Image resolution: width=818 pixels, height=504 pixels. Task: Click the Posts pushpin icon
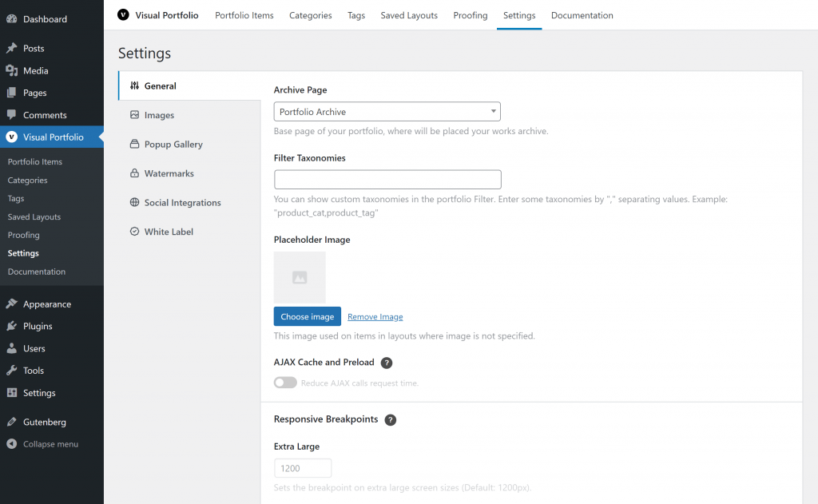click(11, 48)
